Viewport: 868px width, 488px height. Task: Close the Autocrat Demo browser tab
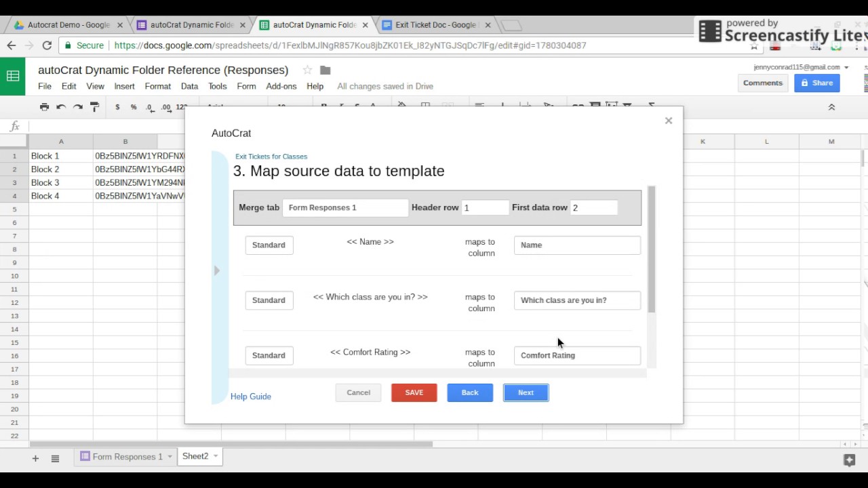tap(120, 25)
